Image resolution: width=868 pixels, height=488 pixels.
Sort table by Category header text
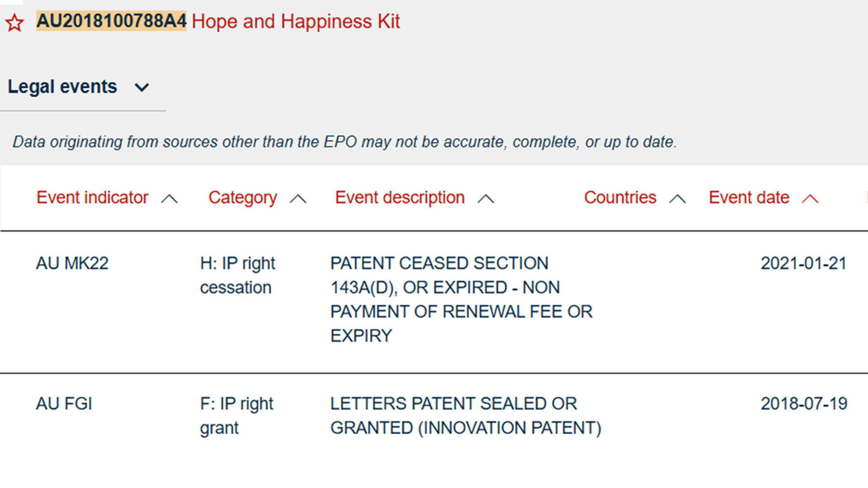242,198
